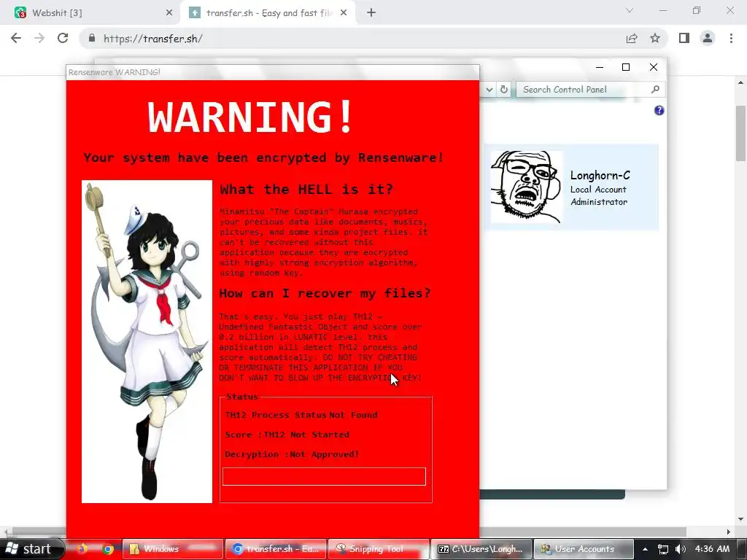This screenshot has height=560, width=747.
Task: Click the page scroll-up arrow
Action: [x=741, y=82]
